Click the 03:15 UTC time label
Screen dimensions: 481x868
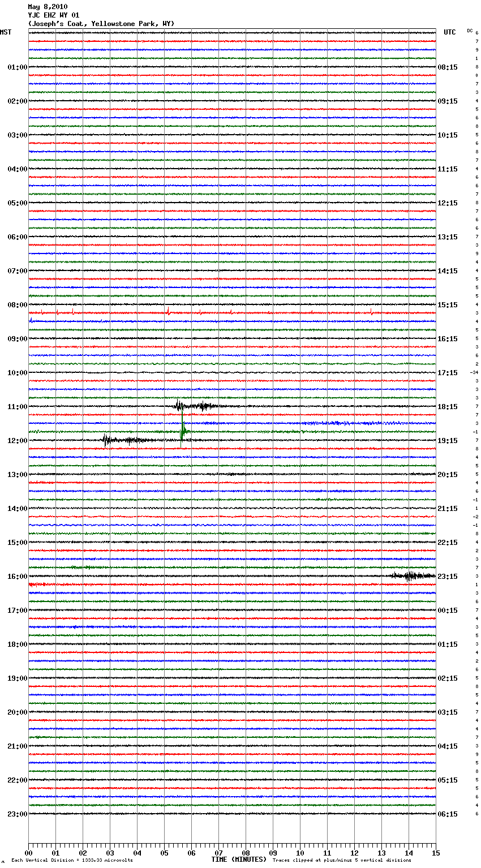coord(448,712)
